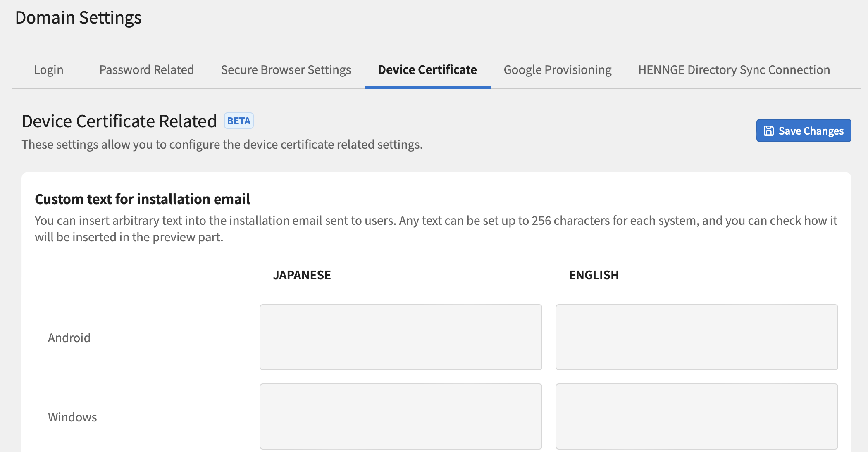Click Custom text for installation email heading
The width and height of the screenshot is (868, 452).
pyautogui.click(x=142, y=199)
